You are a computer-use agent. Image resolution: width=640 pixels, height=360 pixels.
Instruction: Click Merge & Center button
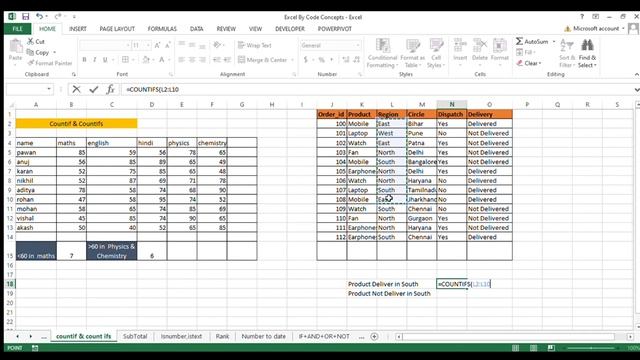tap(263, 60)
